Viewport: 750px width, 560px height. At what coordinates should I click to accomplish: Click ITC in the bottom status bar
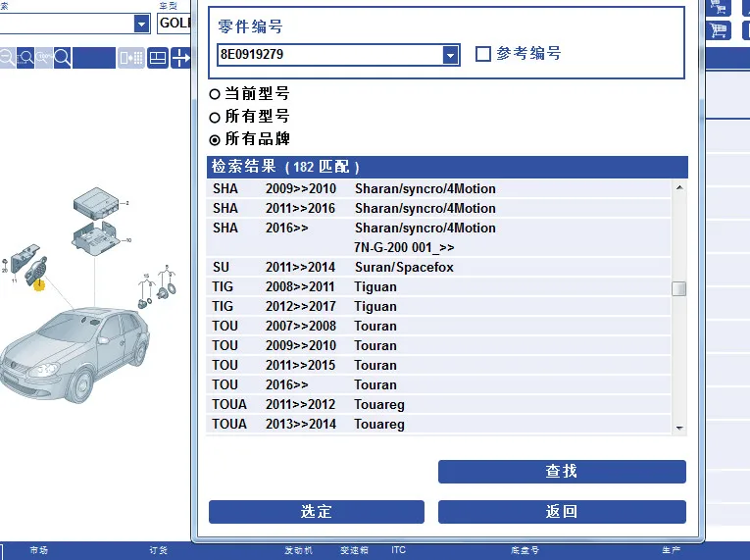tap(398, 550)
